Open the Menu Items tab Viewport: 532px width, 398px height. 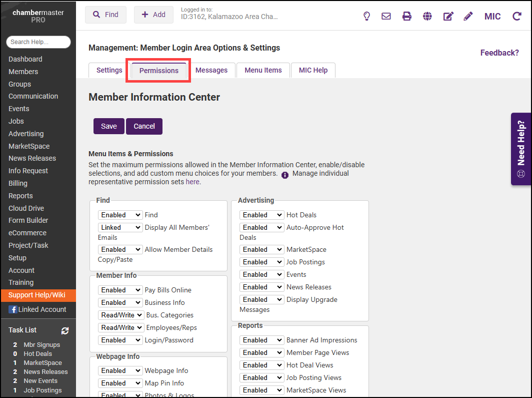pyautogui.click(x=263, y=70)
